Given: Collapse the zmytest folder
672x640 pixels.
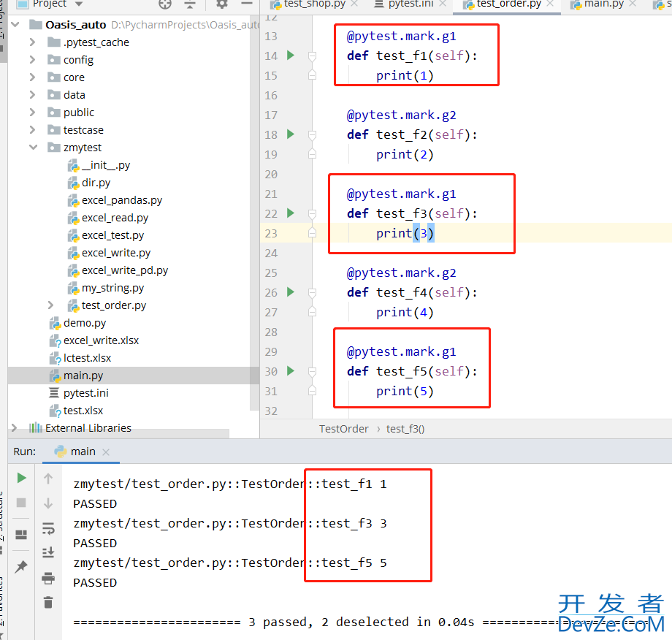Looking at the screenshot, I should click(x=33, y=148).
